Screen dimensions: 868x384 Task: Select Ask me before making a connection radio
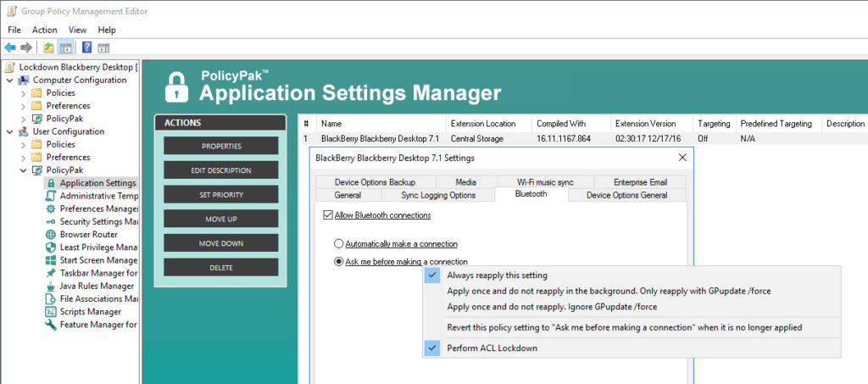[x=339, y=262]
